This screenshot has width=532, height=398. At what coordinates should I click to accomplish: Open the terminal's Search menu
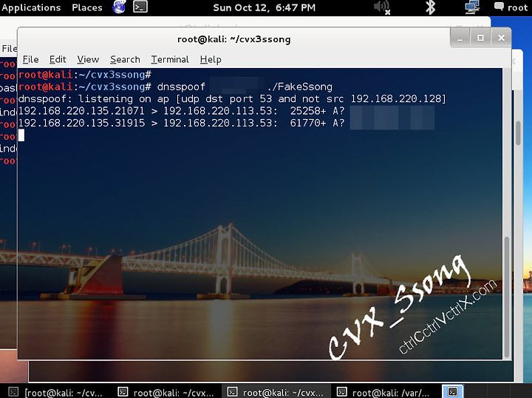(x=125, y=59)
